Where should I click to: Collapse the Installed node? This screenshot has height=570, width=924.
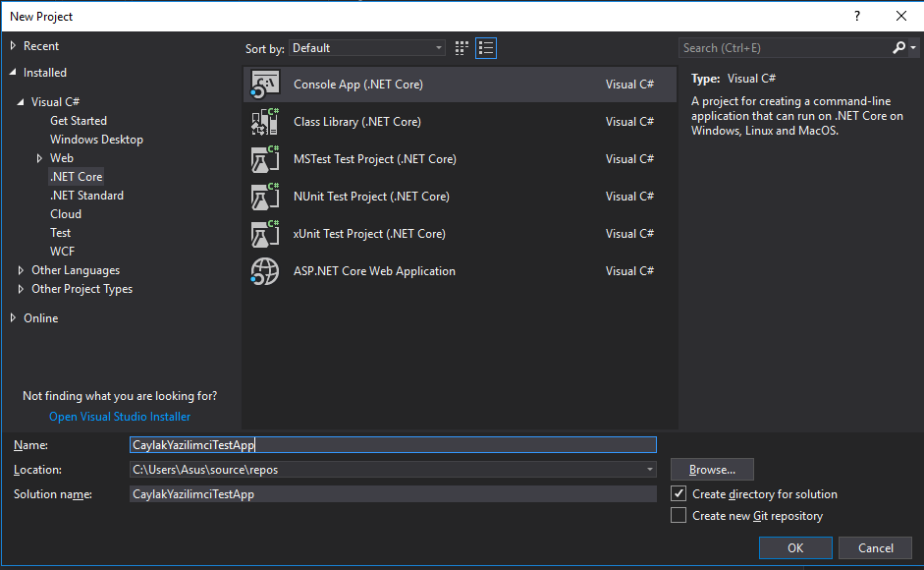(13, 72)
